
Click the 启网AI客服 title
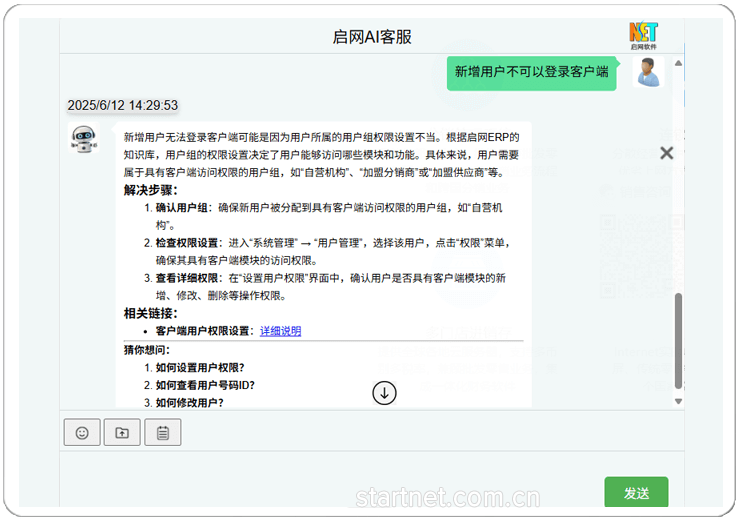(x=372, y=37)
